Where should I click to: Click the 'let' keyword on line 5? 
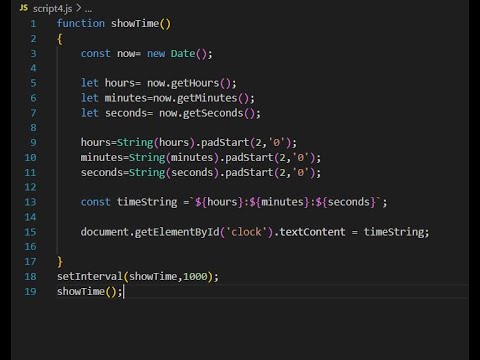coord(90,83)
